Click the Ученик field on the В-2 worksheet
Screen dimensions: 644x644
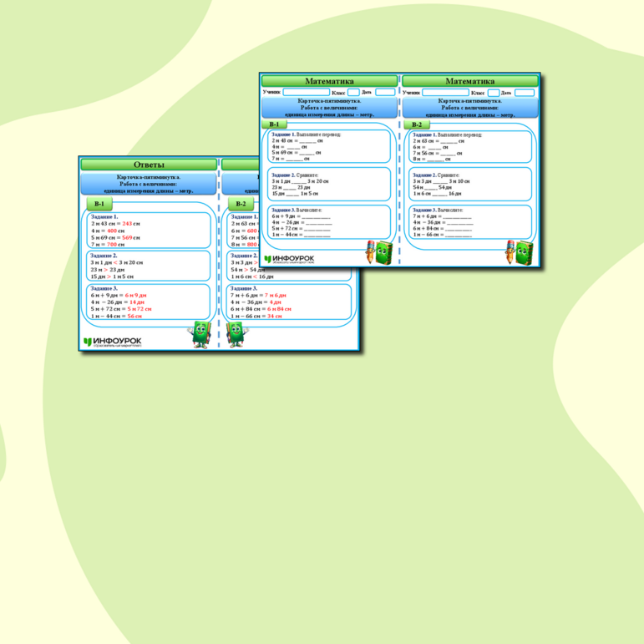tap(445, 92)
